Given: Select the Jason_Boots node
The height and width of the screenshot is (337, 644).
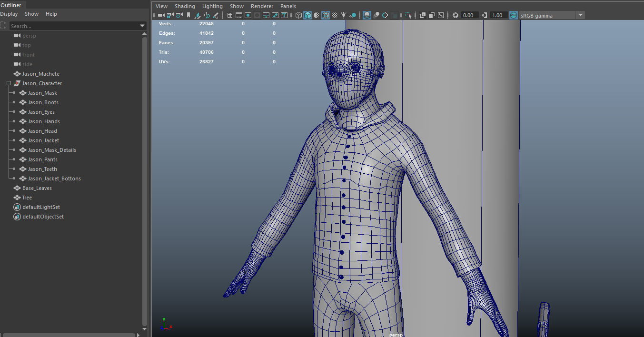Looking at the screenshot, I should click(43, 102).
